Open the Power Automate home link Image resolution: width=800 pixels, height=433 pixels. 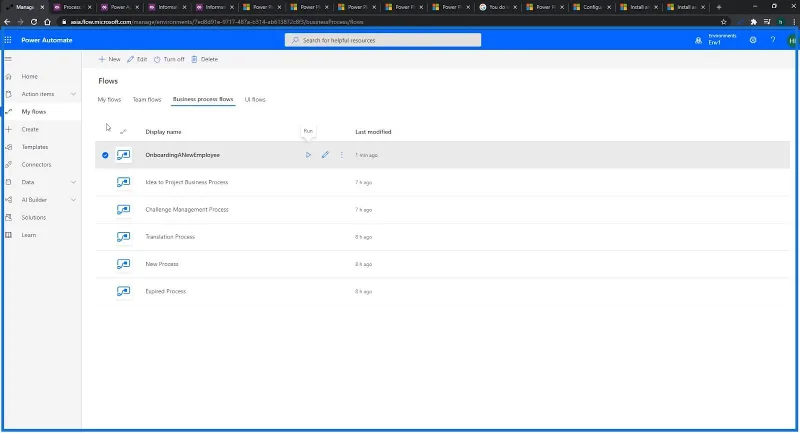(x=46, y=40)
